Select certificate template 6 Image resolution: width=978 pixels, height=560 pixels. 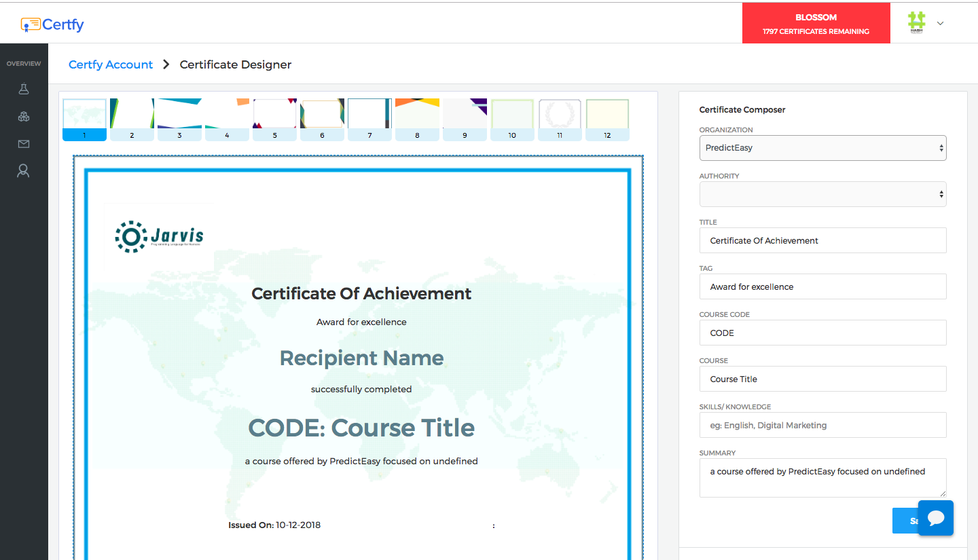tap(322, 120)
